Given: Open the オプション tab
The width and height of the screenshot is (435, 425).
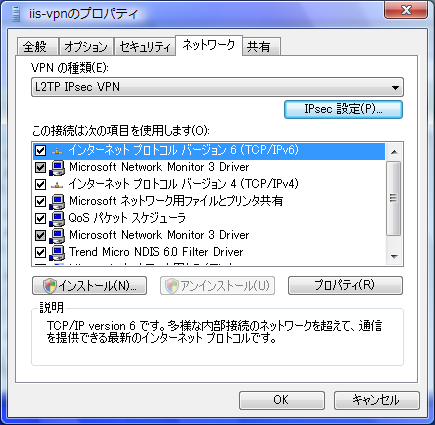Looking at the screenshot, I should (x=86, y=47).
